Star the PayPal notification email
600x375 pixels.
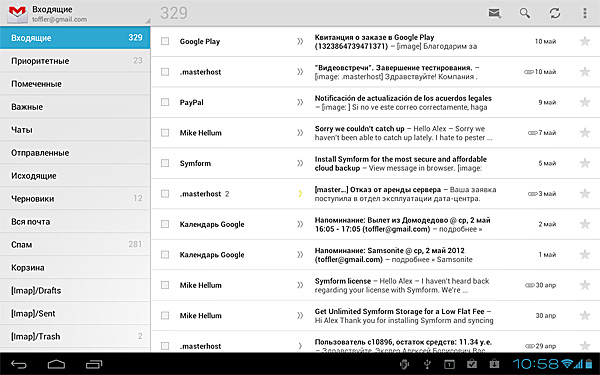(585, 102)
